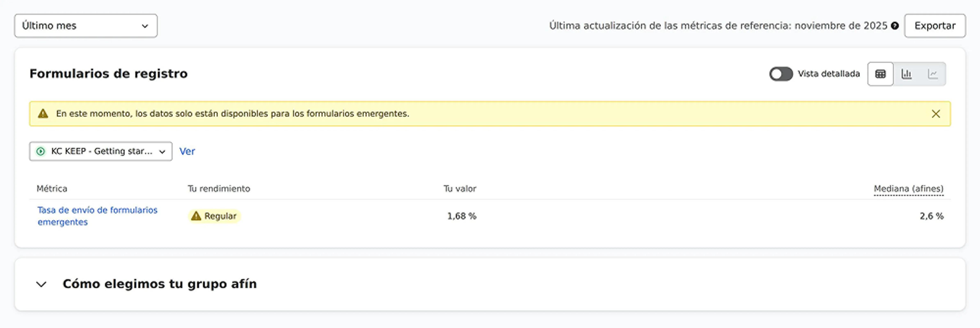Screen dimensions: 980x328
Task: Open the Último mes period dropdown
Action: tap(85, 25)
